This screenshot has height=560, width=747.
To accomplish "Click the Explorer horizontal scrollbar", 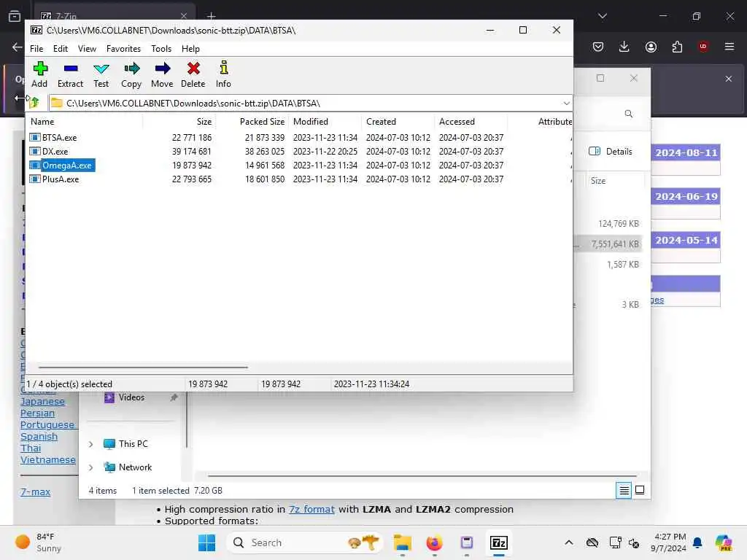I will coord(422,475).
